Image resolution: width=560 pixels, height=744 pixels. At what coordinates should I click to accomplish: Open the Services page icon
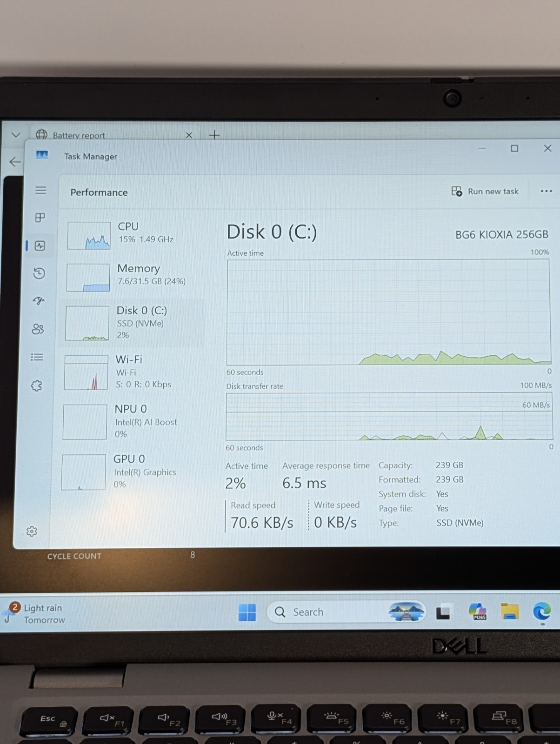(x=37, y=385)
